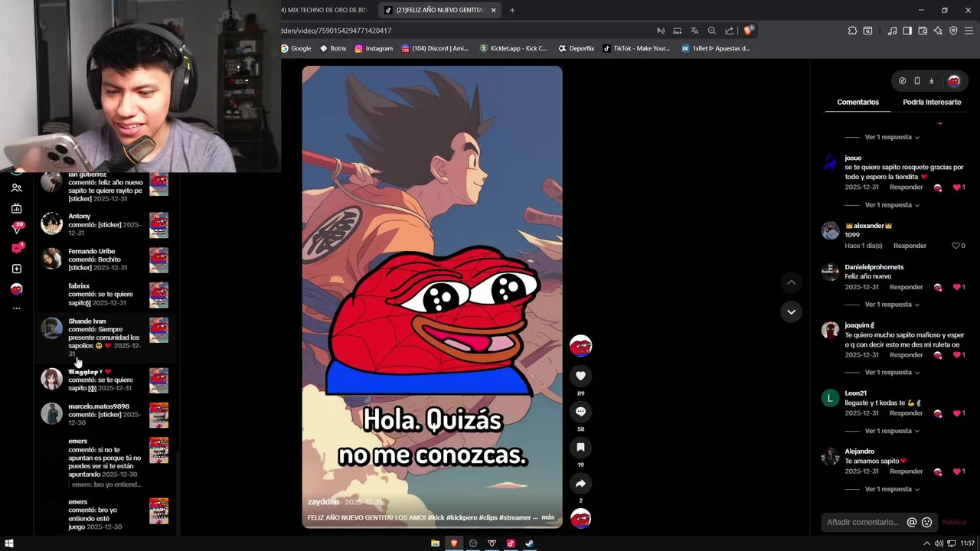Open Leo AI sparkle icon
Viewport: 980px width, 551px height.
(x=938, y=31)
